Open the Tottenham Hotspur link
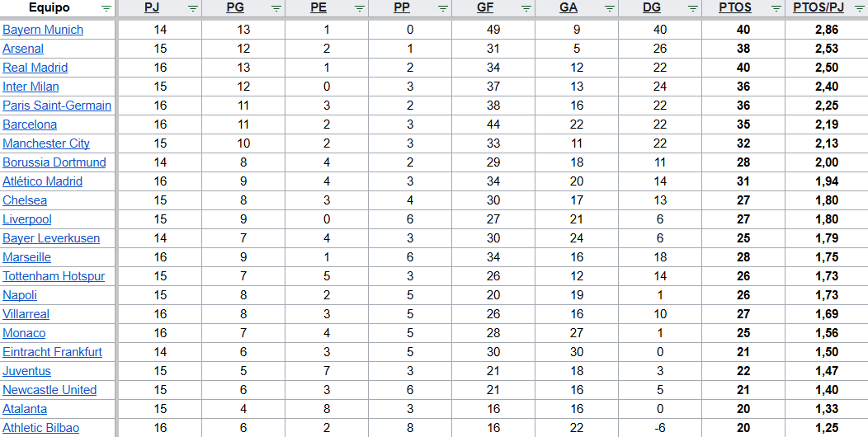Image resolution: width=868 pixels, height=437 pixels. [54, 276]
